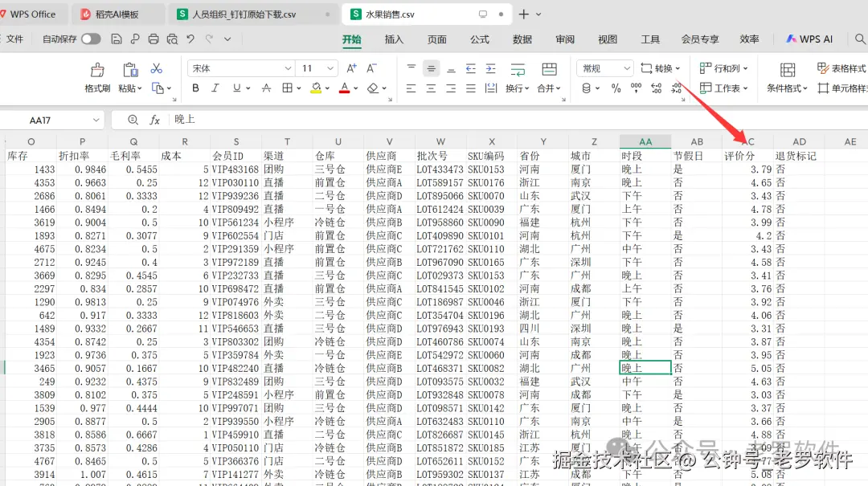This screenshot has width=868, height=486.
Task: Align text right horizontally
Action: pyautogui.click(x=451, y=88)
